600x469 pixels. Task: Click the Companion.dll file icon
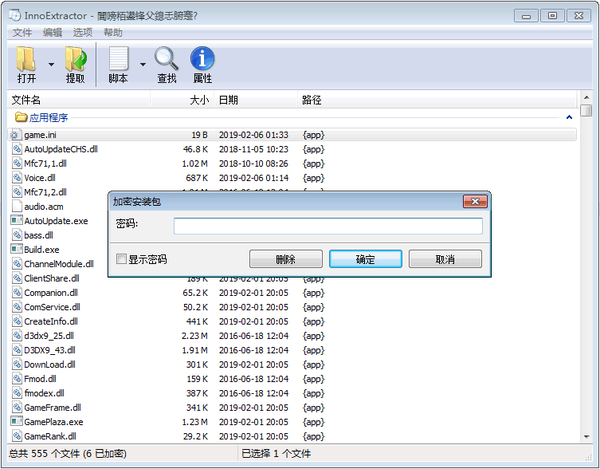click(17, 293)
